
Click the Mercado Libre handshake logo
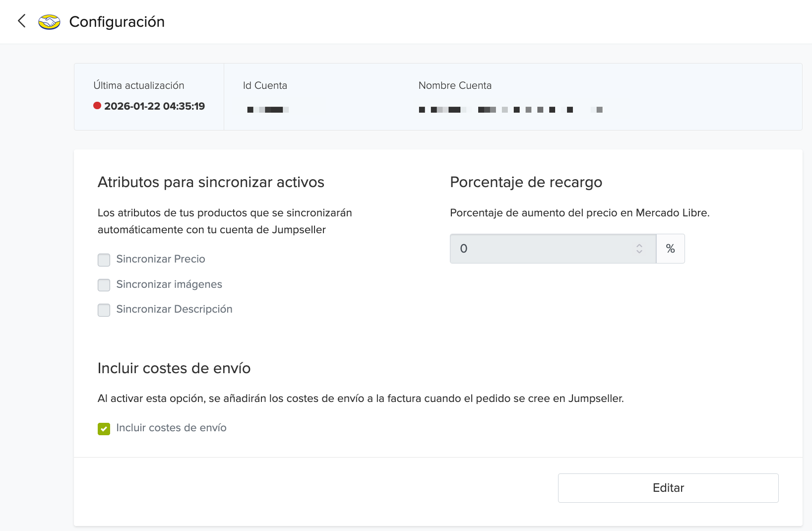49,22
